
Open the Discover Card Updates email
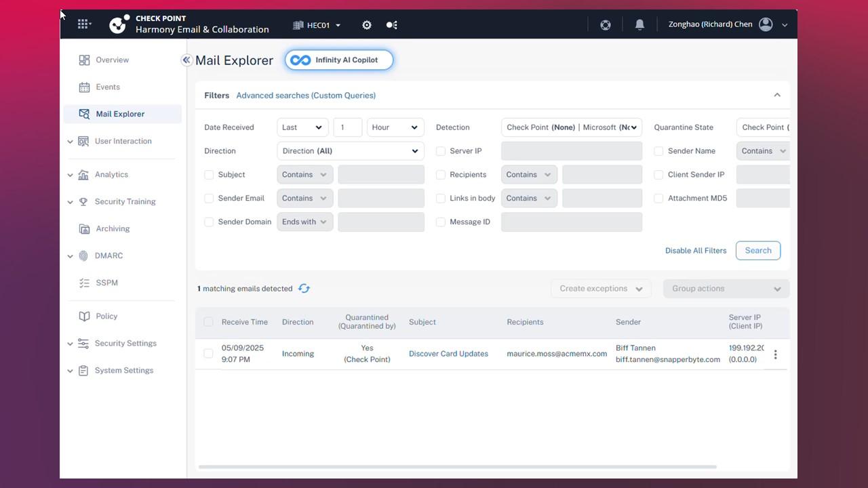448,354
